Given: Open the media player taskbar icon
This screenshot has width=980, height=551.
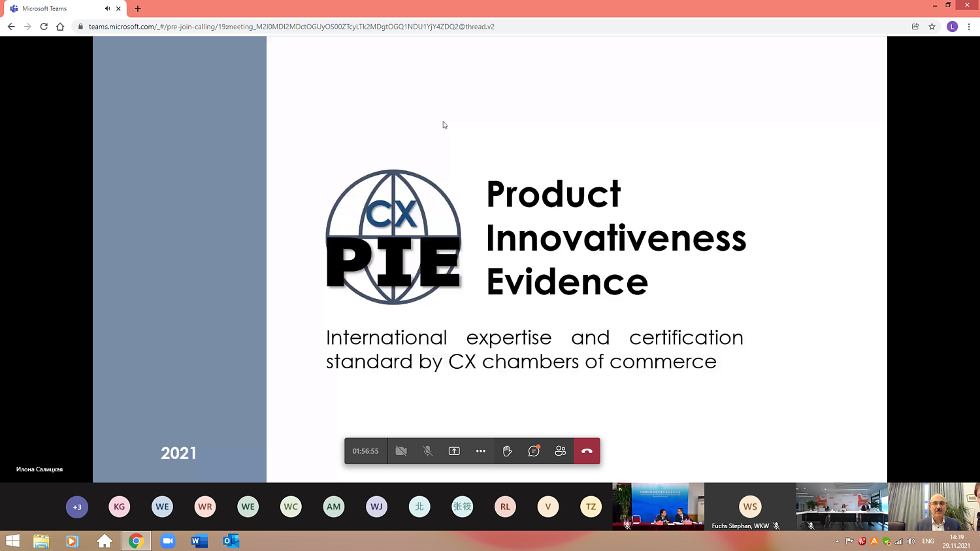Looking at the screenshot, I should (x=73, y=541).
